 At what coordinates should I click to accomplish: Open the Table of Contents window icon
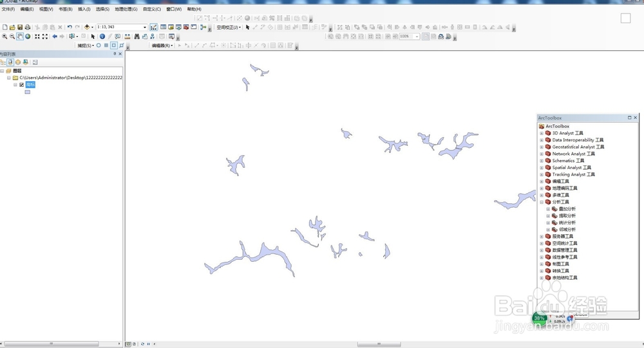coord(163,27)
